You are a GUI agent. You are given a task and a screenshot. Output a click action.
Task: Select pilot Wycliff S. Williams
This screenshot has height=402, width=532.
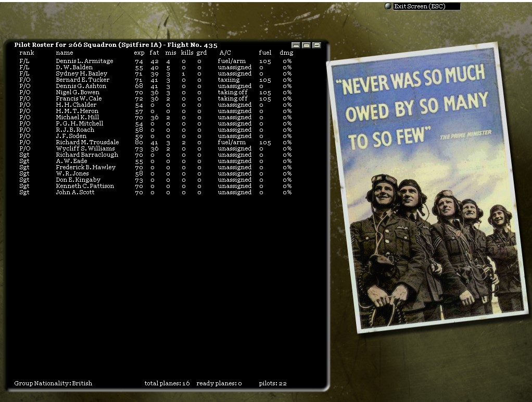(x=85, y=148)
